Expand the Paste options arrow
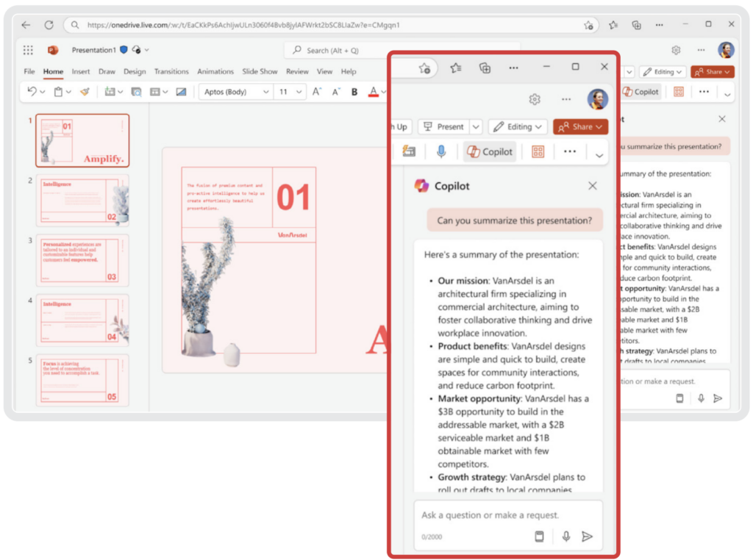The image size is (753, 560). coord(68,92)
